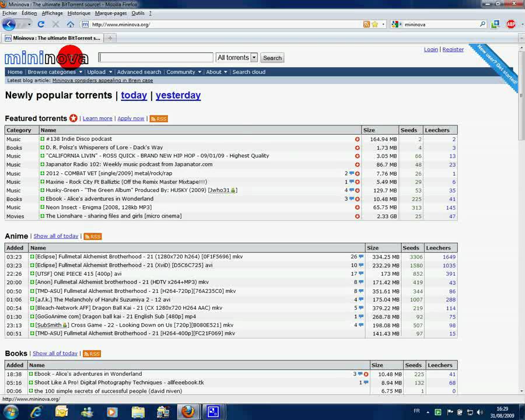The height and width of the screenshot is (420, 525).
Task: Open Books section RSS feed badge
Action: tap(92, 353)
